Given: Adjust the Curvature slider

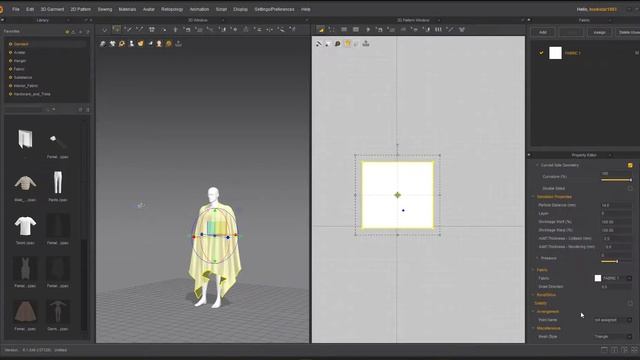Looking at the screenshot, I should (616, 180).
